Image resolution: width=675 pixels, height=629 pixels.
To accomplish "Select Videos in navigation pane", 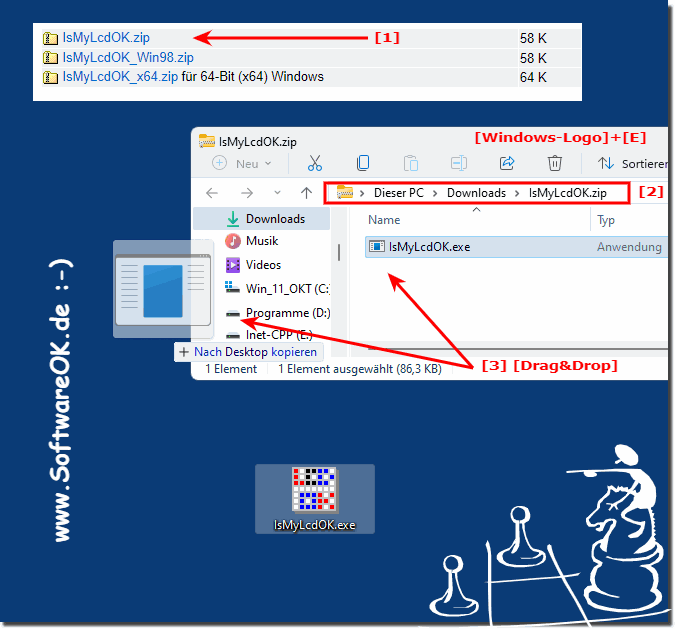I will [x=261, y=265].
